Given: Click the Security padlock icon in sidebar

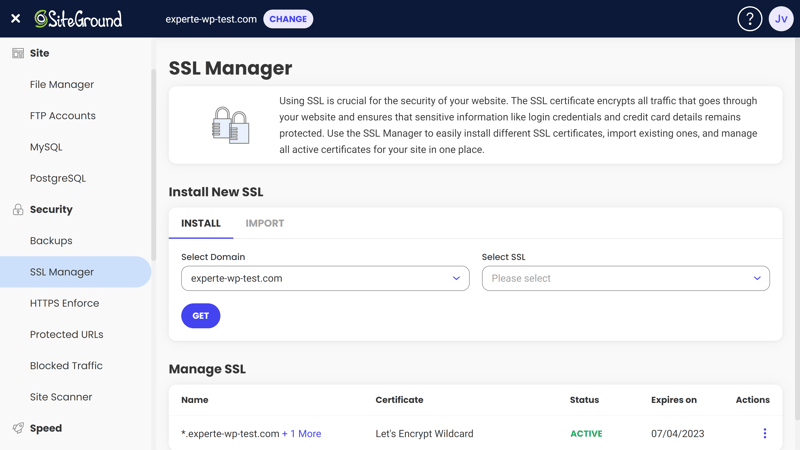Looking at the screenshot, I should pyautogui.click(x=18, y=209).
